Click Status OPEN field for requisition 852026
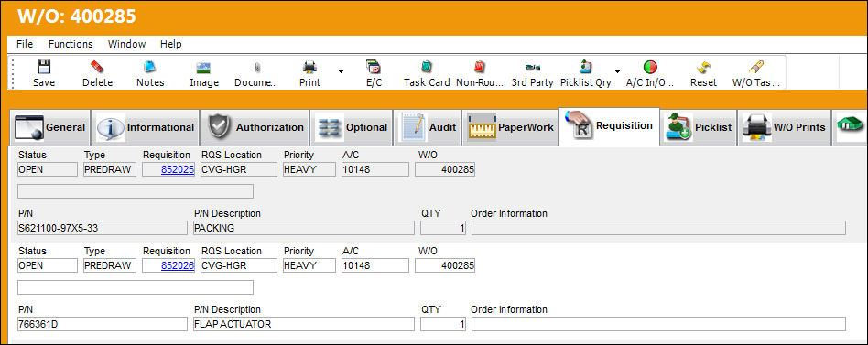 48,265
